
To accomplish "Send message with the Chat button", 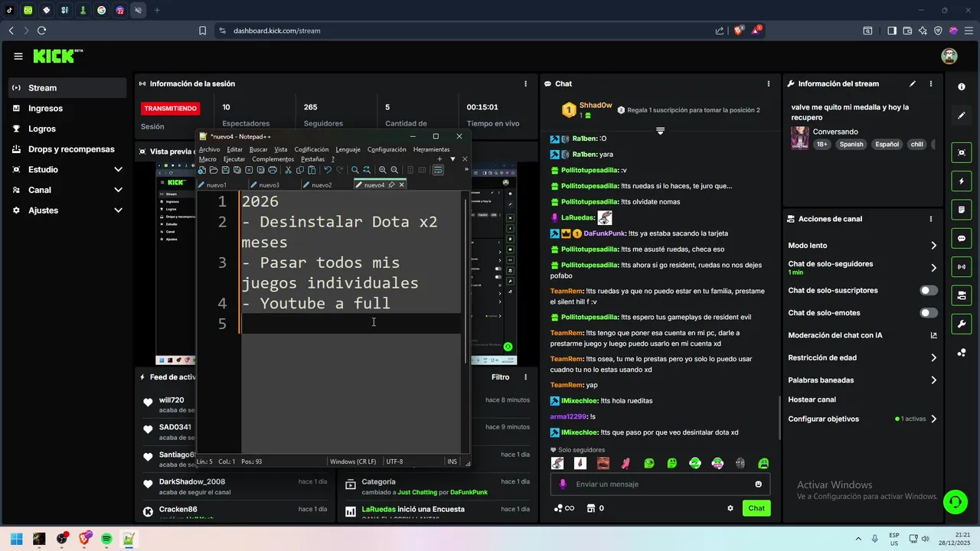I will point(756,508).
